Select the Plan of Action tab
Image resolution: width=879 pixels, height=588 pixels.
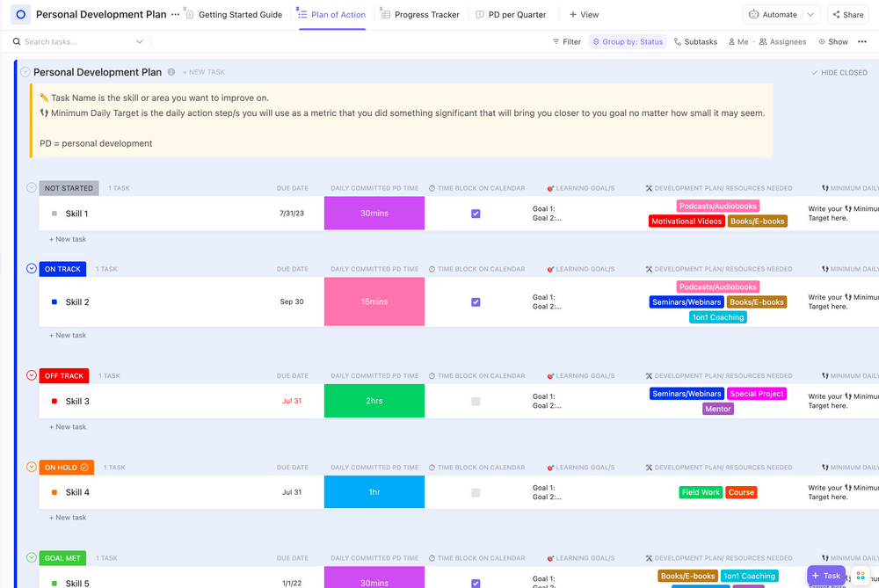(x=331, y=15)
